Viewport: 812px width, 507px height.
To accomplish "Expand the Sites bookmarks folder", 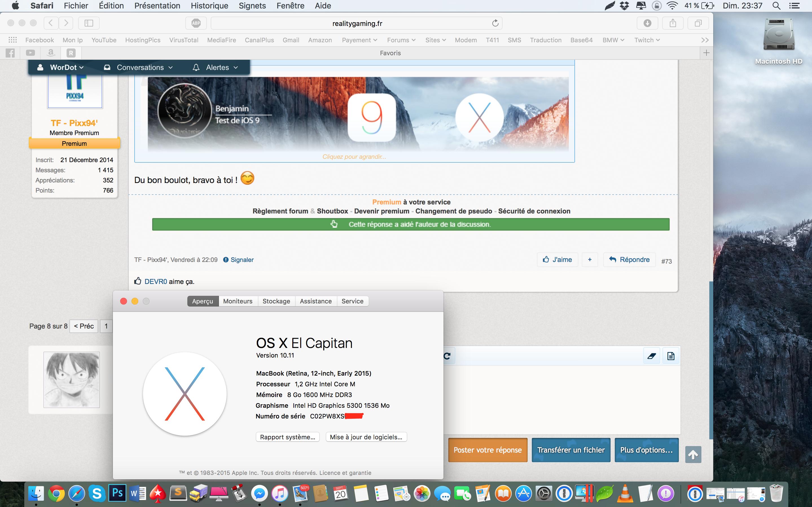I will click(x=435, y=40).
